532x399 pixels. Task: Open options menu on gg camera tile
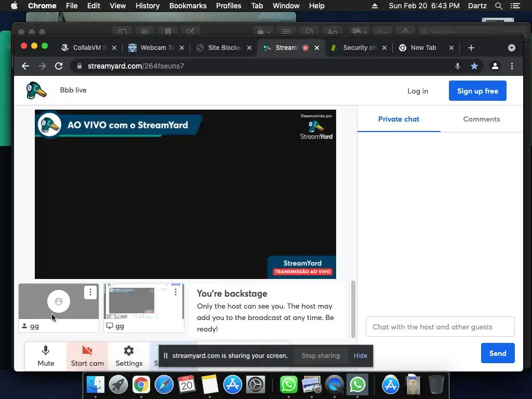90,292
